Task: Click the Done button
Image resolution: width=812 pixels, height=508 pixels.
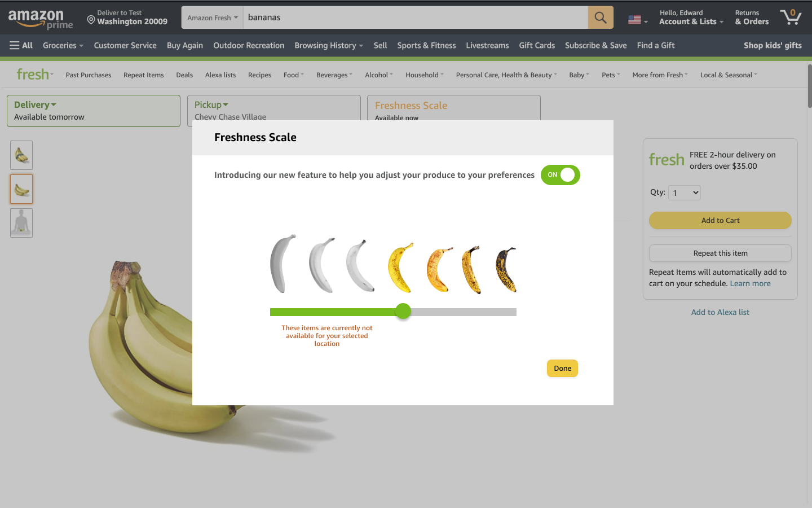Action: click(x=562, y=368)
